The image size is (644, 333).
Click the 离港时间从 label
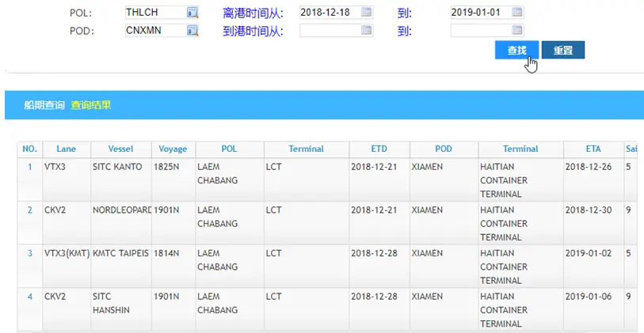click(x=253, y=13)
